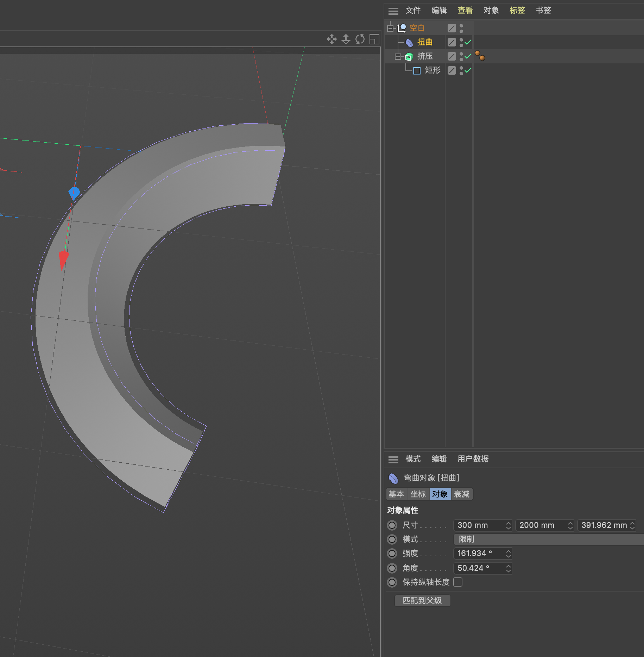Toggle visibility dots for 挤压

461,56
